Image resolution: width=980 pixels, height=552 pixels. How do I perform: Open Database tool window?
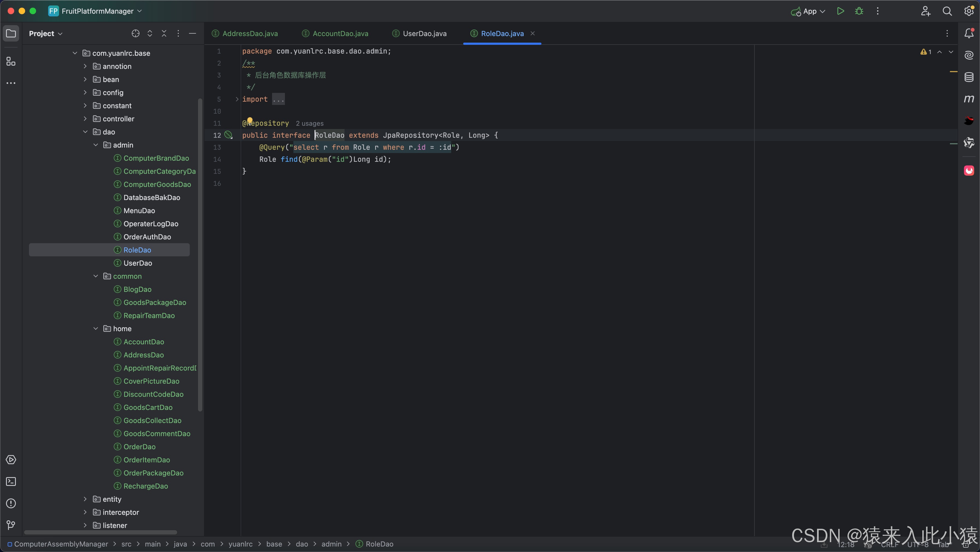click(x=969, y=77)
